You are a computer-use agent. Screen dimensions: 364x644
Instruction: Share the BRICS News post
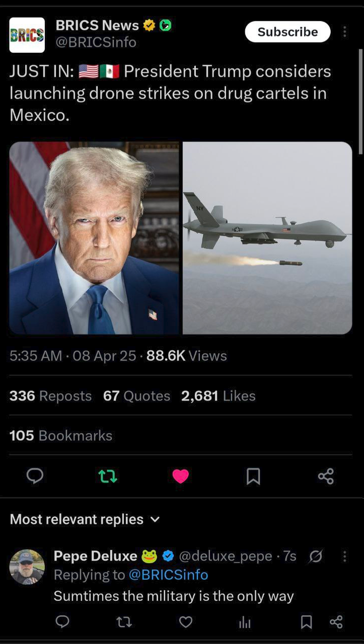(326, 476)
